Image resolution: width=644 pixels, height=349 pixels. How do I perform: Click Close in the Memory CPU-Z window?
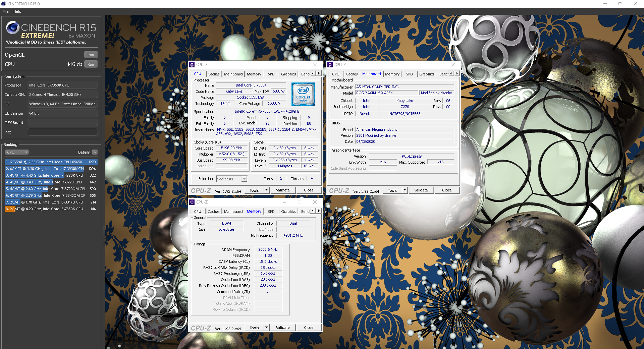point(309,328)
